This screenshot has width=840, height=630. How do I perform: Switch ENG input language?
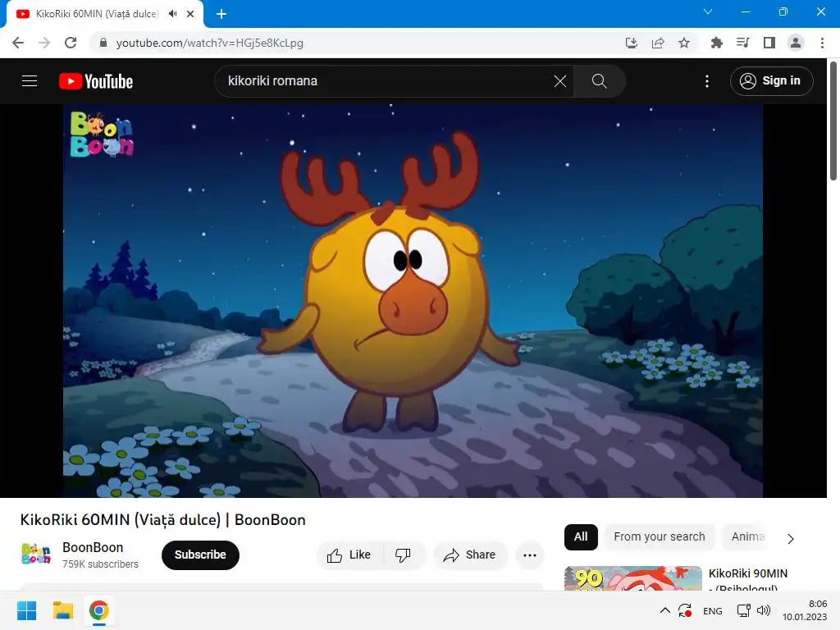point(713,611)
